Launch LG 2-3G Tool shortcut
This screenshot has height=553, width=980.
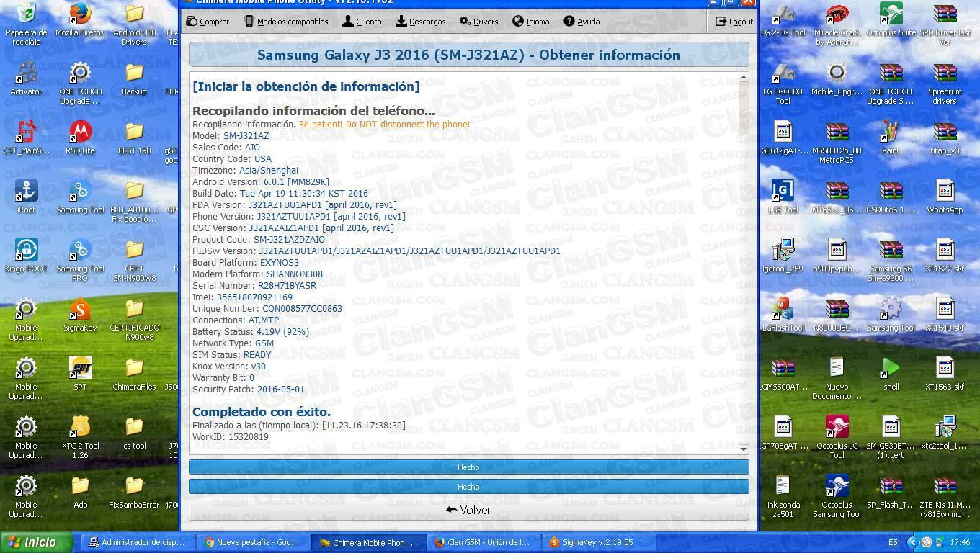click(783, 20)
